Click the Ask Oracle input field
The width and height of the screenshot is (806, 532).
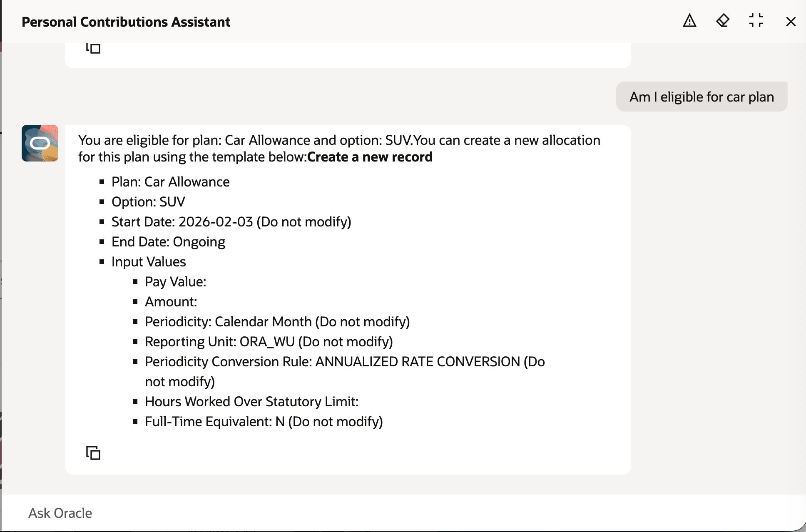coord(60,513)
